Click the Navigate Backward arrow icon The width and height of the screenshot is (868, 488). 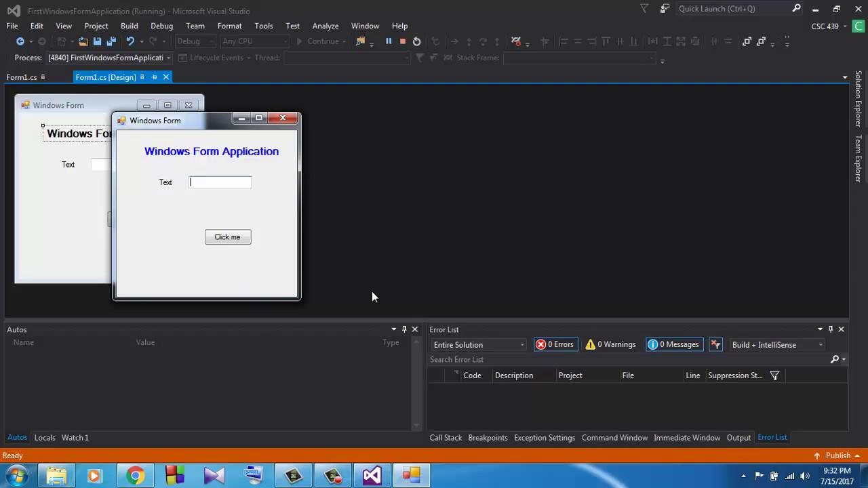click(20, 41)
